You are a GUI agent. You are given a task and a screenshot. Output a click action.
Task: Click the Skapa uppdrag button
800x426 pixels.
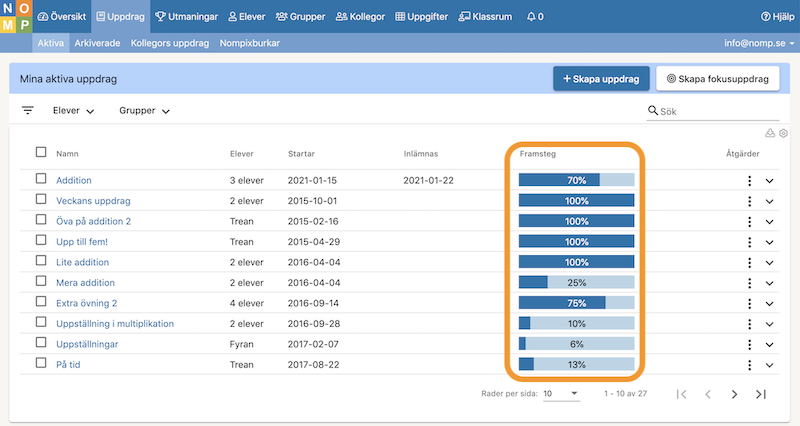tap(601, 79)
